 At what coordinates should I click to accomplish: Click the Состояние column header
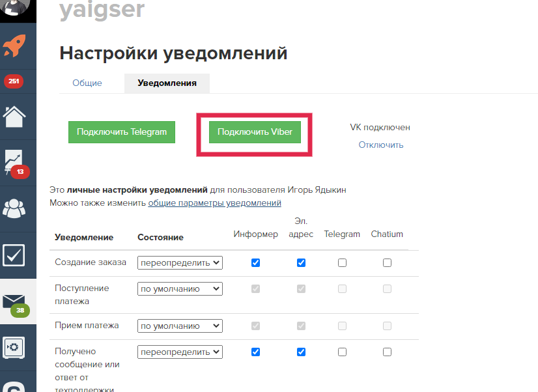pos(161,237)
